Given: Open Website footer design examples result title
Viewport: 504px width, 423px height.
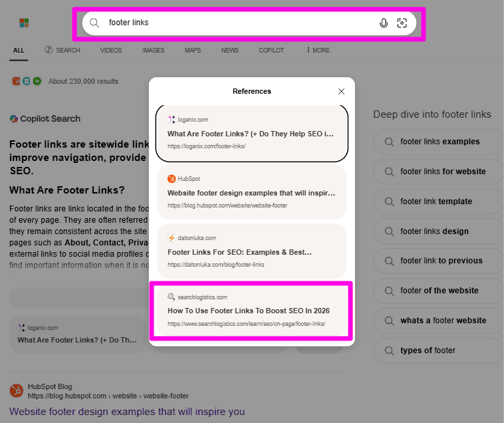Looking at the screenshot, I should coord(127,412).
